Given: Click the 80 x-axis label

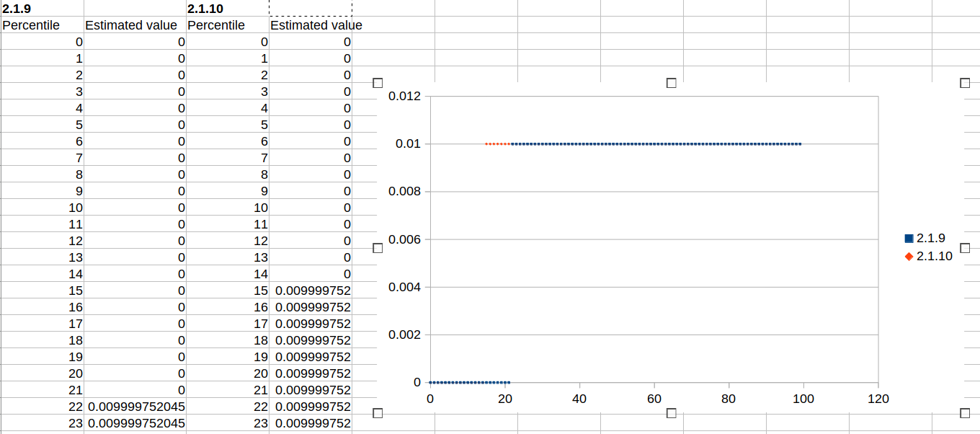Looking at the screenshot, I should click(729, 399).
